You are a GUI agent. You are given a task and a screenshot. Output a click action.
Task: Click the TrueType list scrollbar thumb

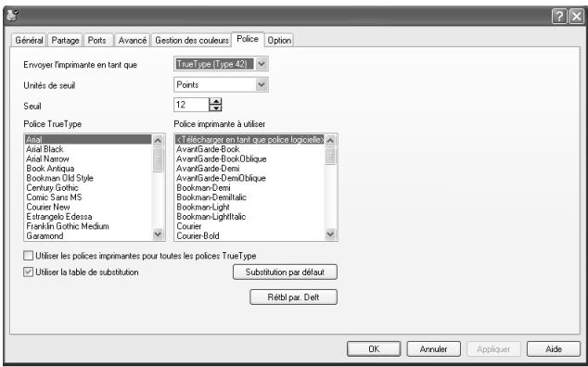(x=158, y=159)
